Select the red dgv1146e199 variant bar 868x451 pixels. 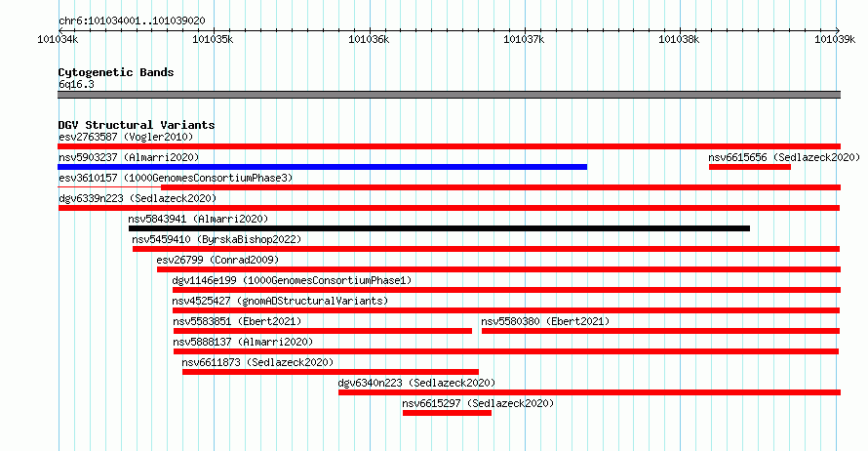tap(506, 290)
